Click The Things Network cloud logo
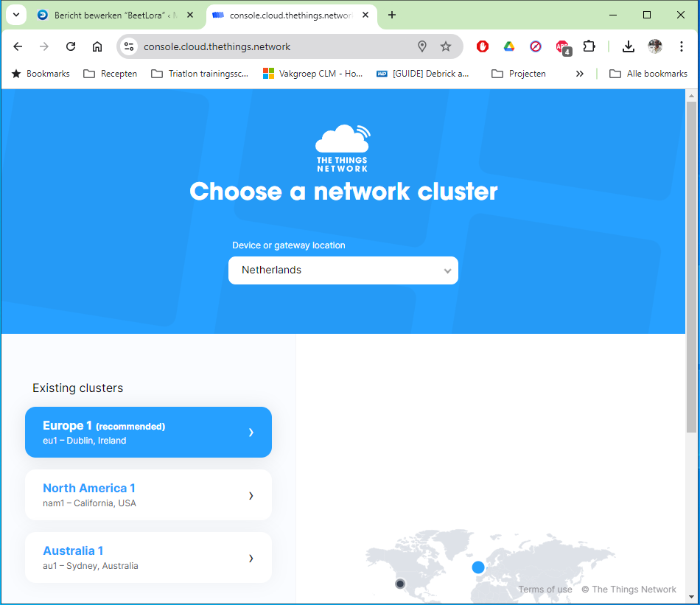Screen dimensions: 700x605 tap(343, 148)
